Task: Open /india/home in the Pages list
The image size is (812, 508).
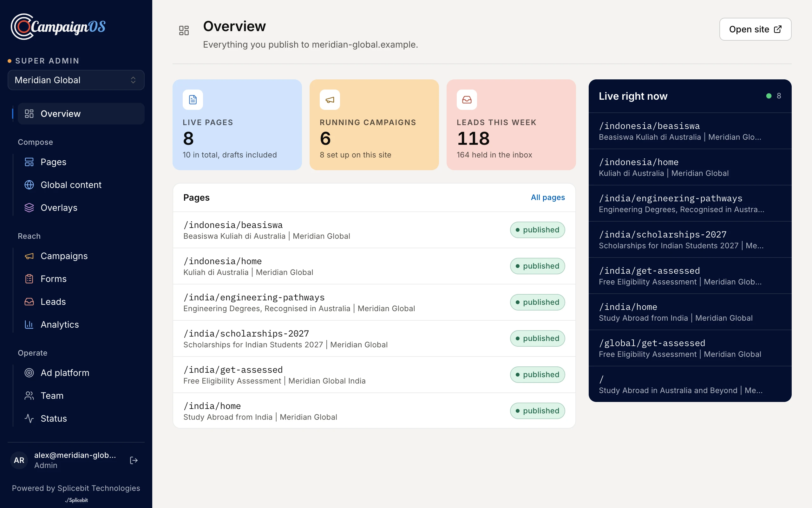Action: [374, 411]
